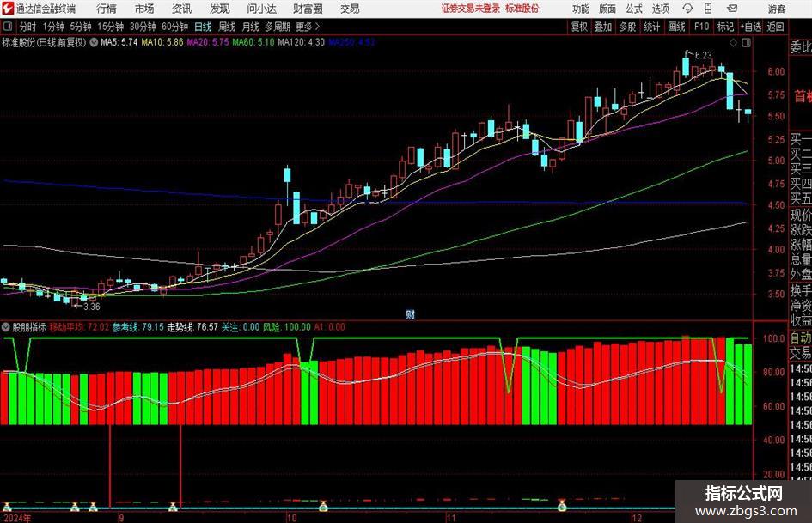Image resolution: width=812 pixels, height=523 pixels.
Task: Switch to 1分钟 period
Action: 52,27
